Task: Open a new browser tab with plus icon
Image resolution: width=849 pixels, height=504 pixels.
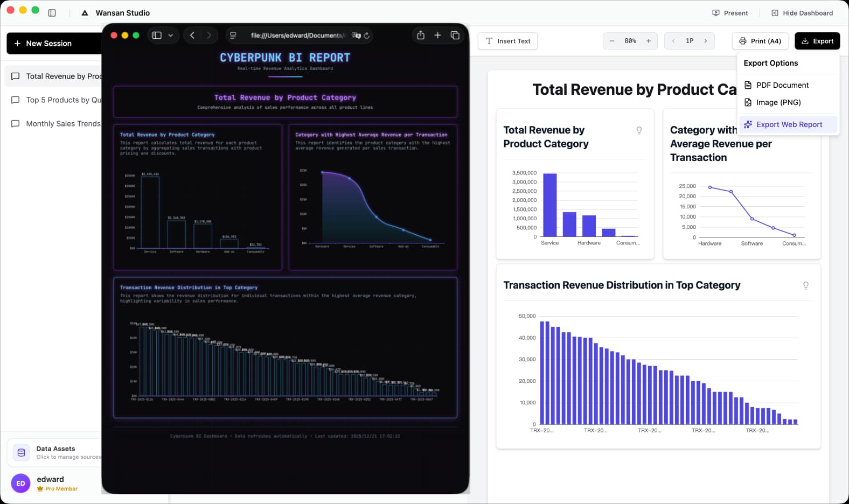Action: coord(437,36)
